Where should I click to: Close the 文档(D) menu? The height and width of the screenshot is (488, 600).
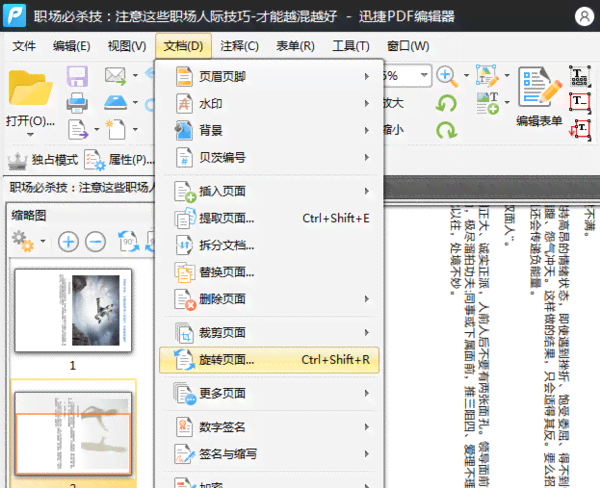(x=183, y=46)
